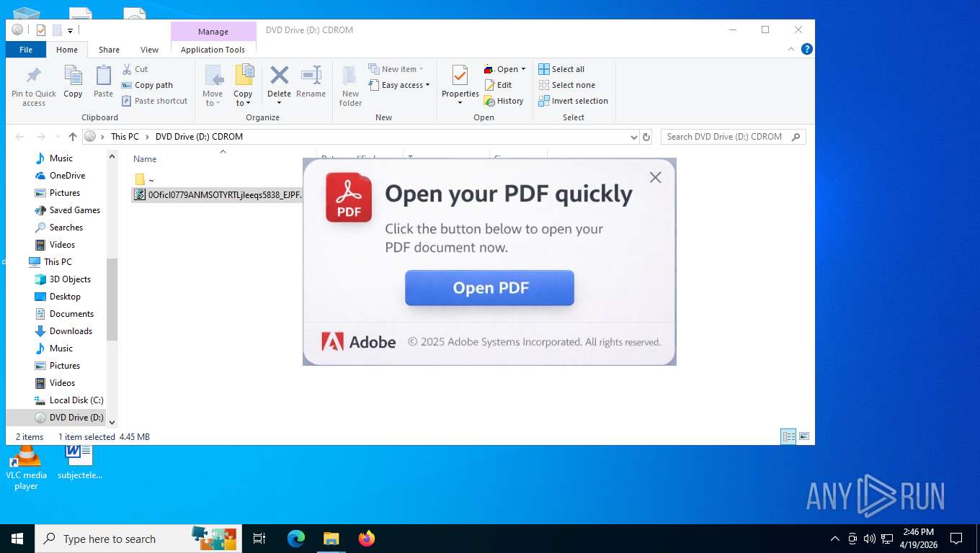The height and width of the screenshot is (553, 980).
Task: Open the subjectele Word document on the desktop
Action: pos(80,462)
